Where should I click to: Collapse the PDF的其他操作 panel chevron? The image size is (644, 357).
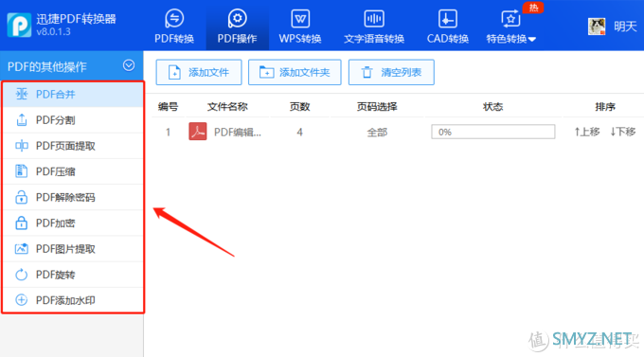click(x=129, y=65)
